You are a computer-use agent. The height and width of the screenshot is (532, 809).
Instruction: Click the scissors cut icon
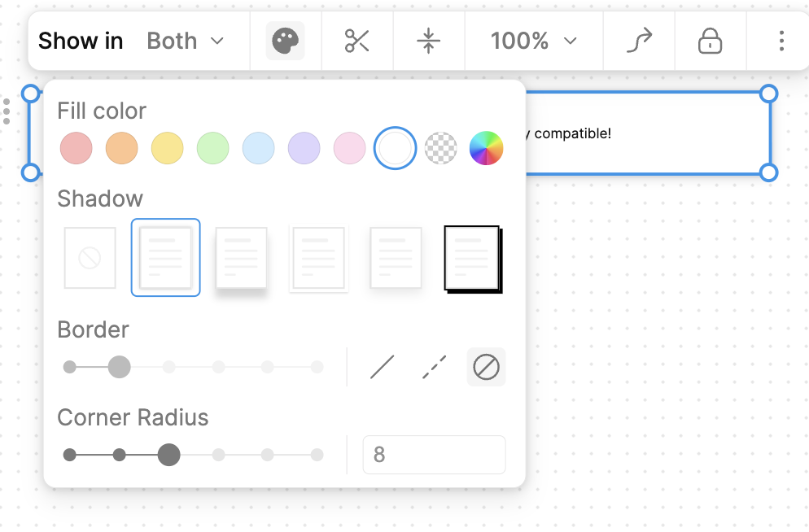[357, 41]
